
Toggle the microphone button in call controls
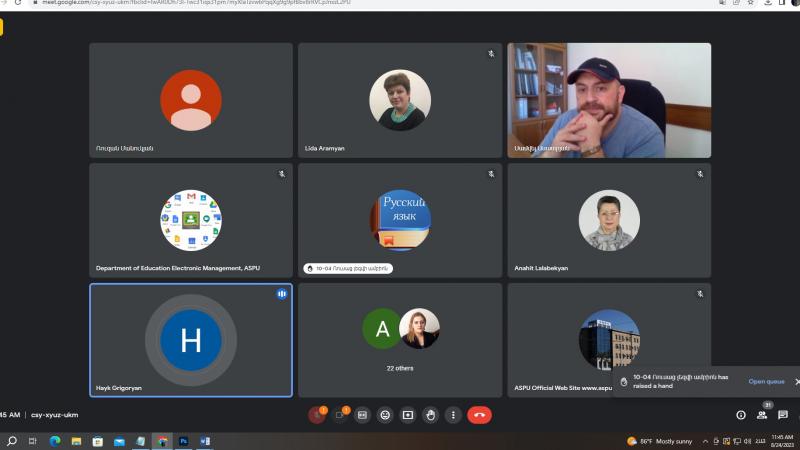317,415
